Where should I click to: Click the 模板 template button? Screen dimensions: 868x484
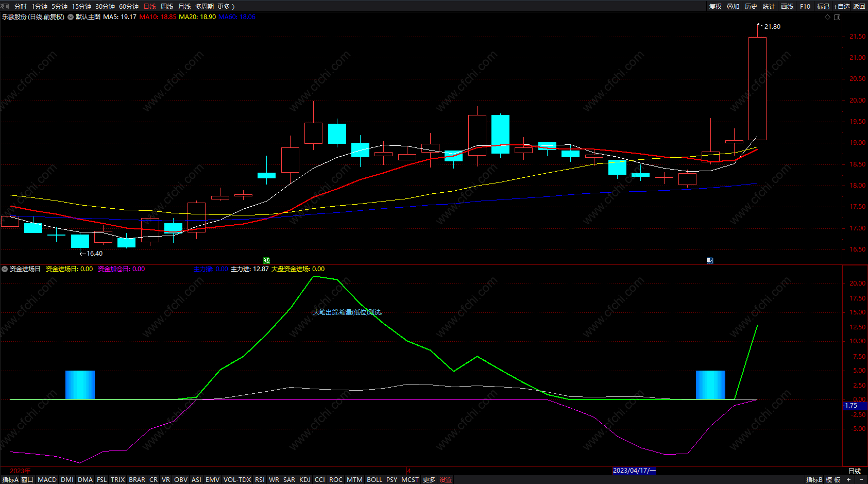pyautogui.click(x=833, y=479)
